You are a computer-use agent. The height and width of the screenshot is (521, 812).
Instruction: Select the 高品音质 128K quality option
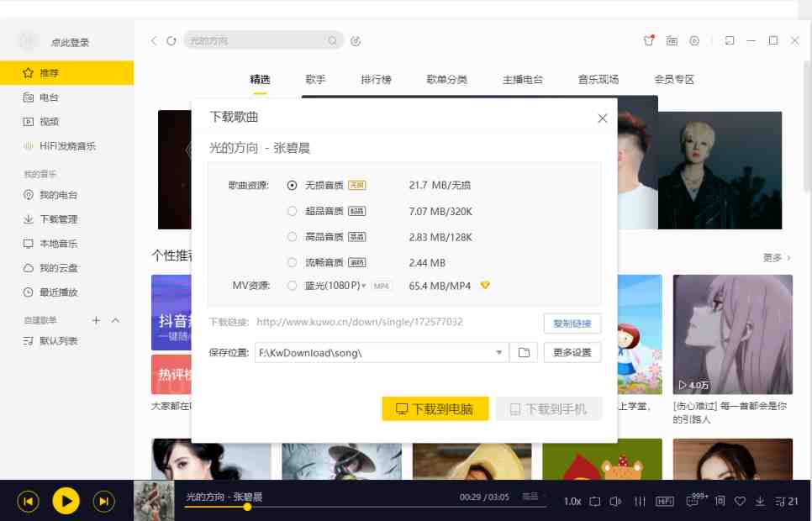(x=293, y=235)
